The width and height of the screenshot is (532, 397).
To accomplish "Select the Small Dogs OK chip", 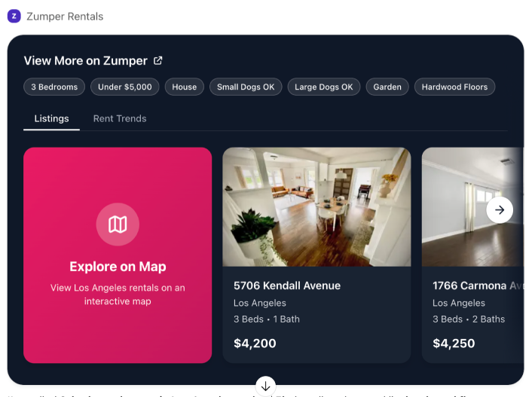I will tap(246, 87).
